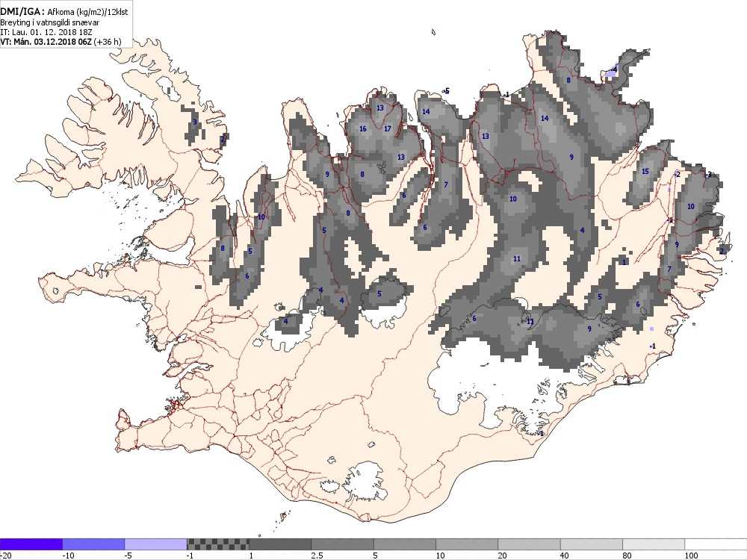Pick the gray 5 to 10 legend swatch
The image size is (747, 560).
405,544
